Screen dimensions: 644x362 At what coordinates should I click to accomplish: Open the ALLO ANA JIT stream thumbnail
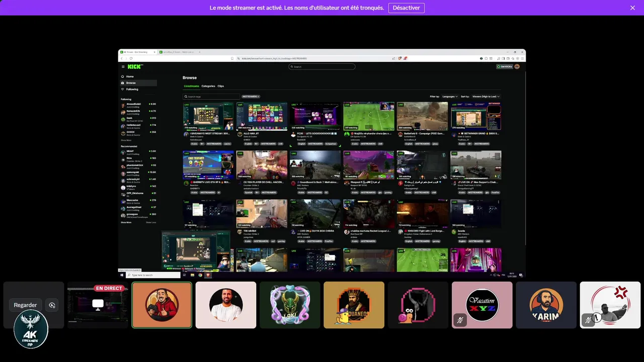pos(262,116)
